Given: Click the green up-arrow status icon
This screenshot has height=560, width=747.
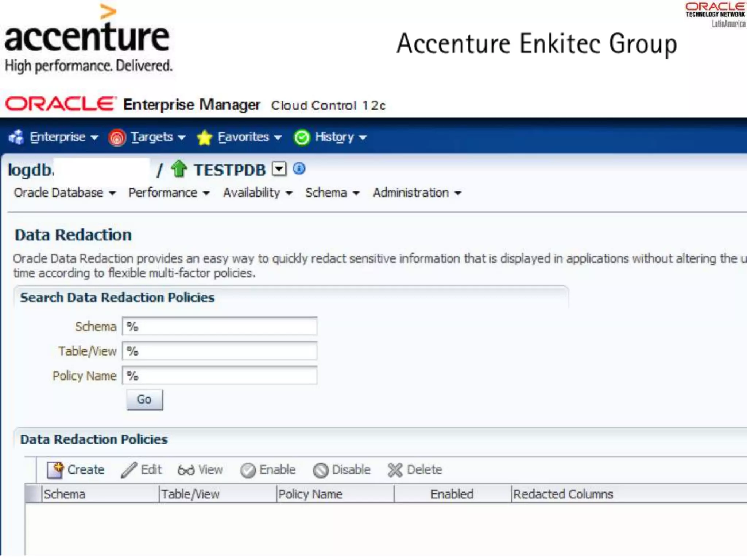Looking at the screenshot, I should pos(179,169).
